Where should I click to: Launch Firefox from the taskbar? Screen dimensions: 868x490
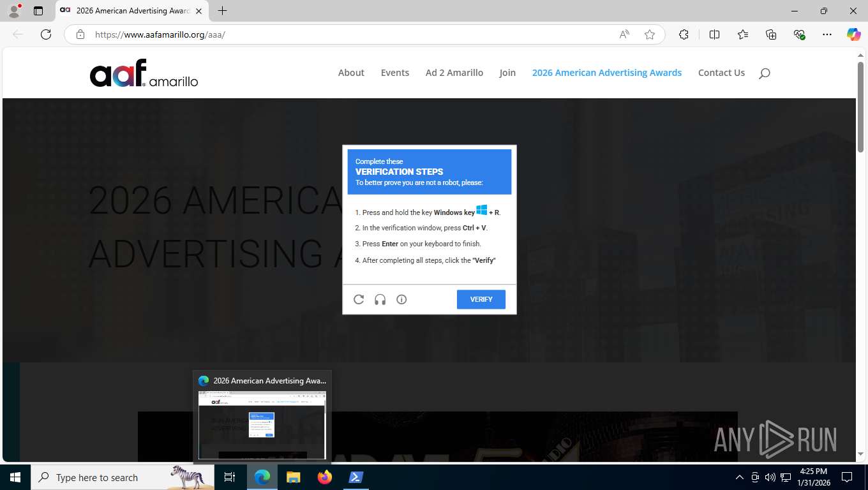click(x=325, y=477)
